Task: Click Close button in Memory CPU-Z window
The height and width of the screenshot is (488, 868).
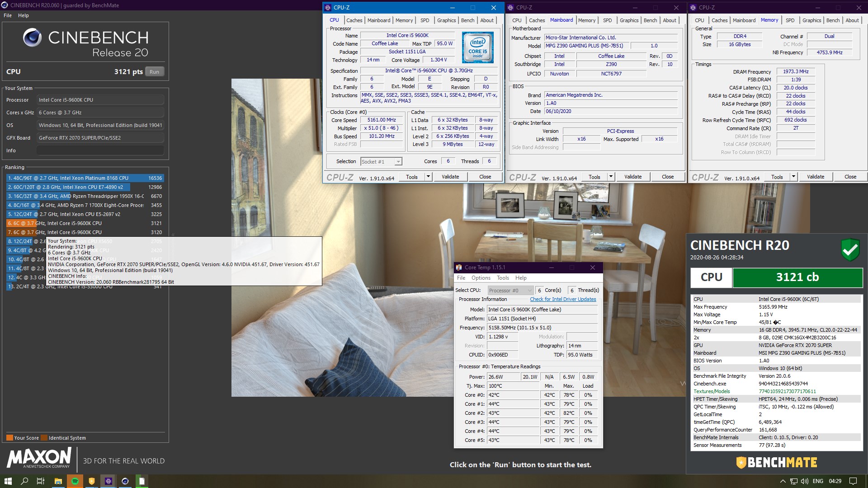Action: (x=850, y=177)
